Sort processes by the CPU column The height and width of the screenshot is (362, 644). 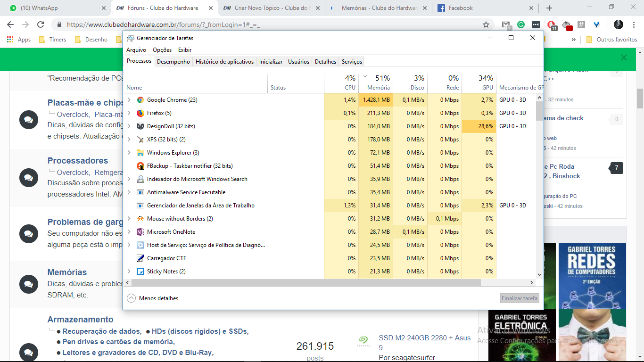click(x=341, y=83)
